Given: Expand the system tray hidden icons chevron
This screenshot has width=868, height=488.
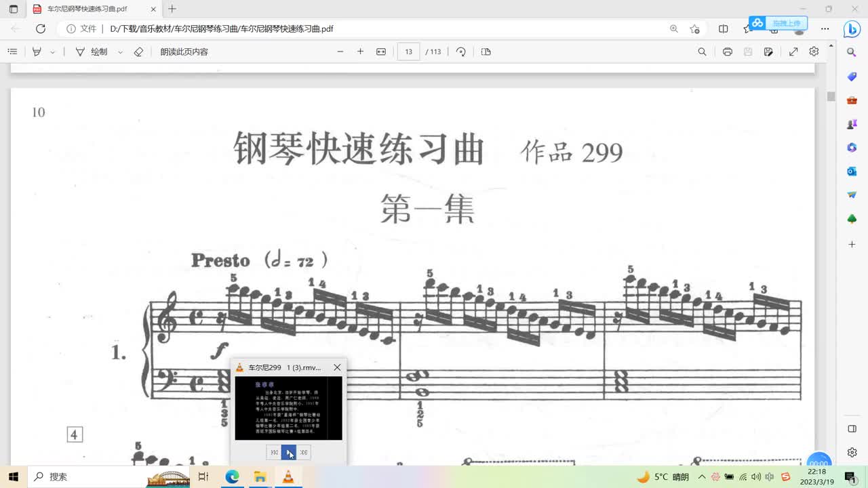Looking at the screenshot, I should click(x=702, y=477).
